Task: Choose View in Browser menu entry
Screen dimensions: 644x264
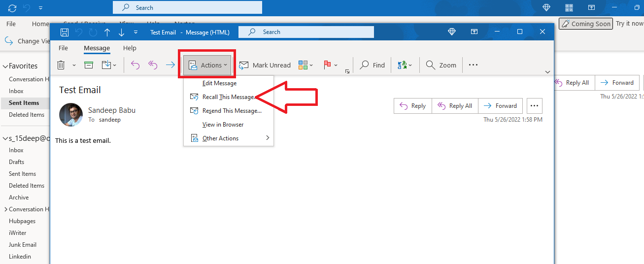Action: pyautogui.click(x=229, y=125)
